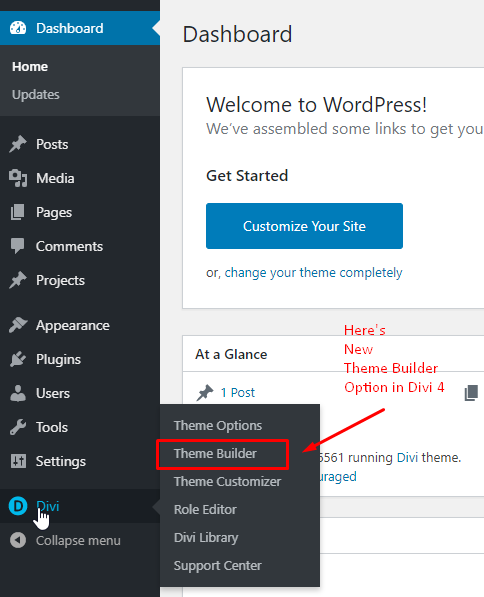This screenshot has width=484, height=597.
Task: Choose Role Editor from Divi flyout
Action: tap(205, 509)
